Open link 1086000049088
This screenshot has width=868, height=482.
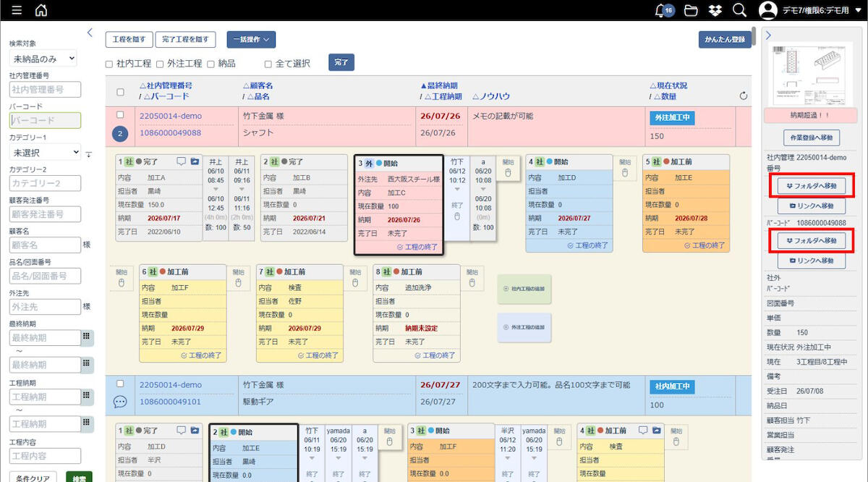click(170, 132)
